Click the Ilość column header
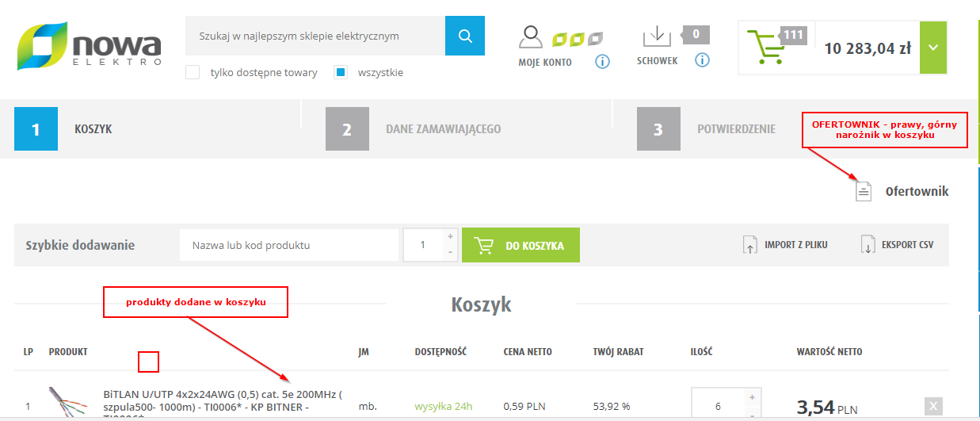Screen dimensions: 980x421 [x=701, y=351]
